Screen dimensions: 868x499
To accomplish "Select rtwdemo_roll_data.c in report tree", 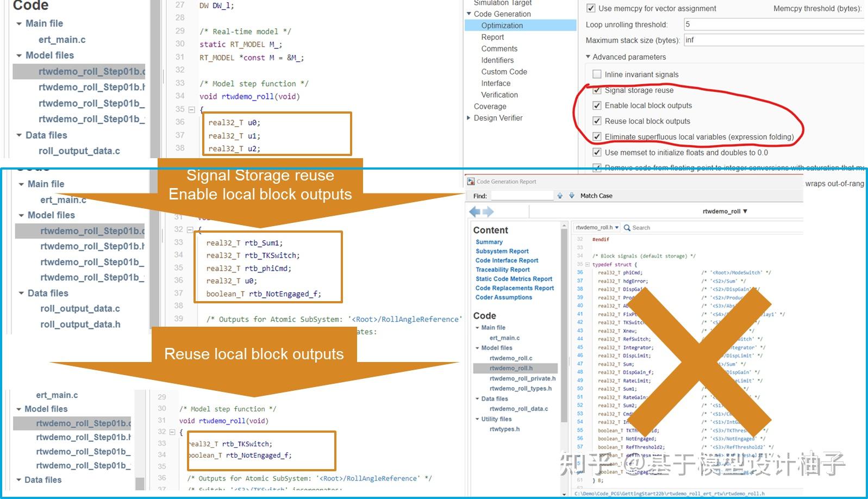I will [x=519, y=409].
